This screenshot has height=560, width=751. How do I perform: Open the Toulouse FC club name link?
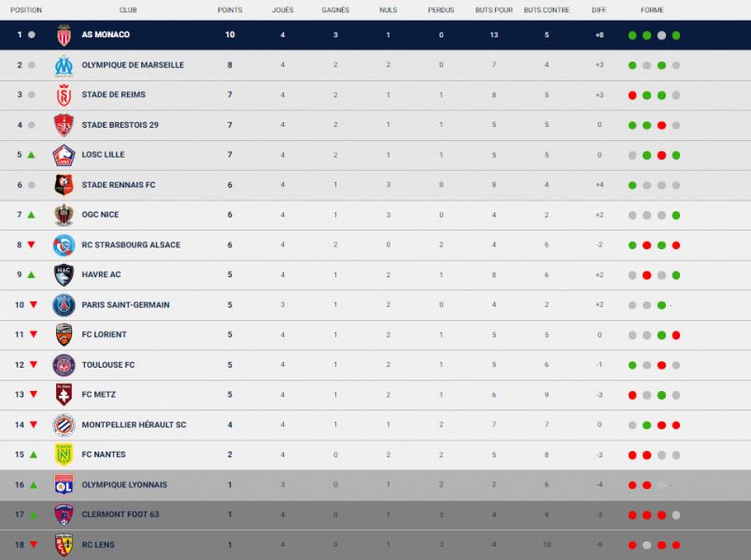point(107,365)
